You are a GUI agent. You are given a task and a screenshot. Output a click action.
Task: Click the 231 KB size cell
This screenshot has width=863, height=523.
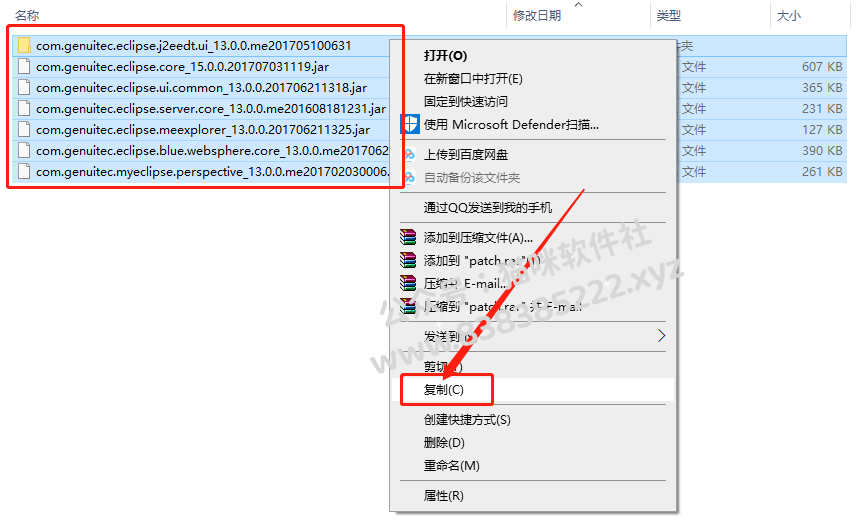pyautogui.click(x=822, y=108)
